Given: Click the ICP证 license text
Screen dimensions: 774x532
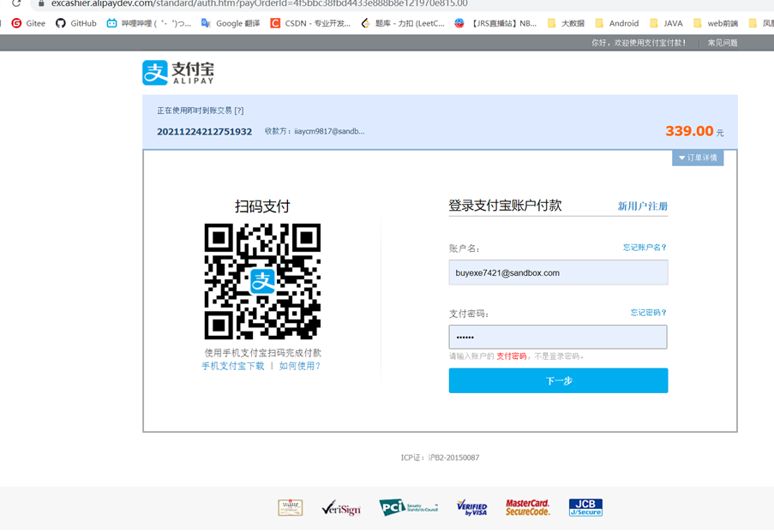Looking at the screenshot, I should (440, 457).
